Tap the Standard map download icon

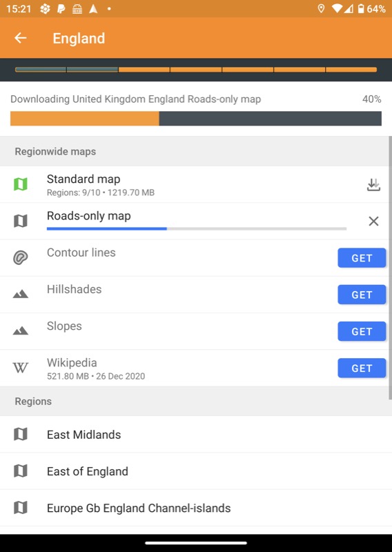(373, 184)
